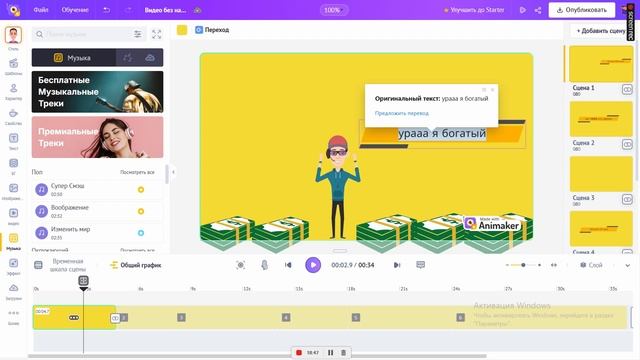The height and width of the screenshot is (360, 640).
Task: Preview the video from top bar
Action: pyautogui.click(x=522, y=10)
